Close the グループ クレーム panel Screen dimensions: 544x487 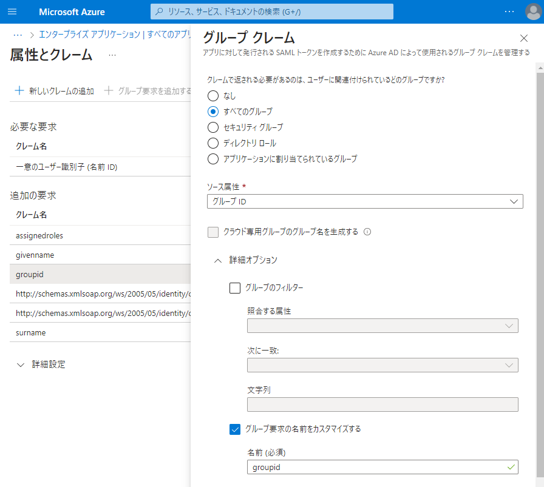click(x=524, y=38)
